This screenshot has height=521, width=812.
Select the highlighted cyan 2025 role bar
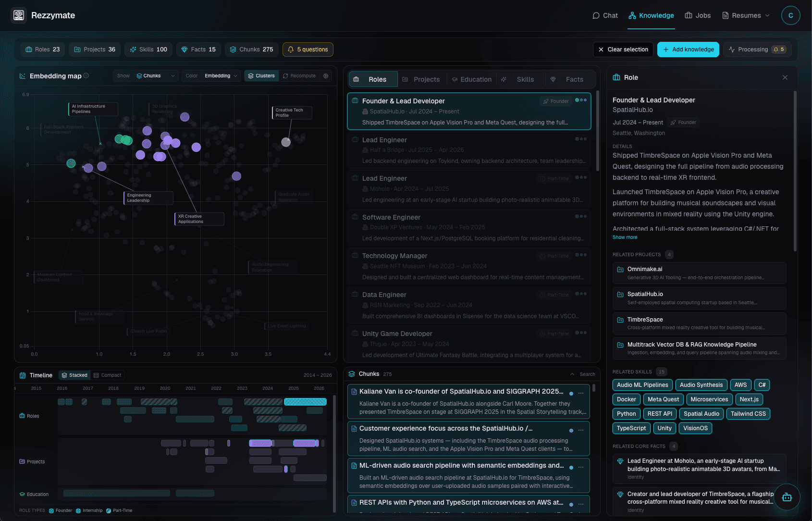click(x=306, y=402)
